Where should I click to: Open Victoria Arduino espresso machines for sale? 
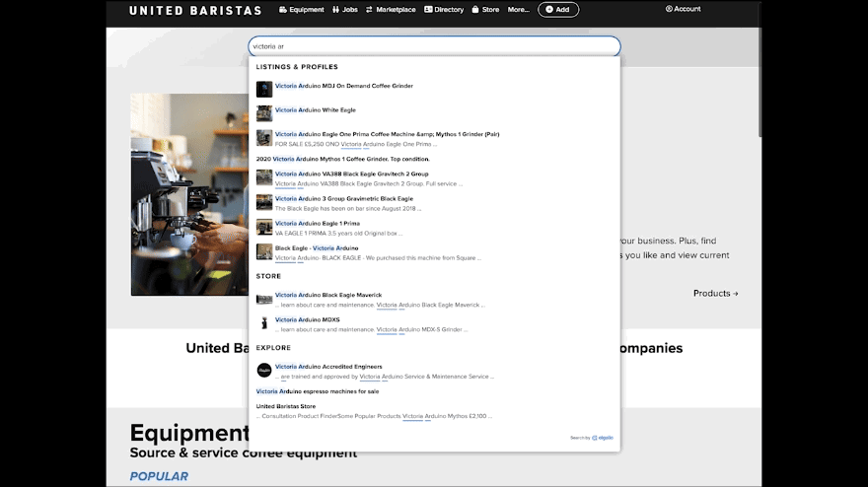(318, 391)
